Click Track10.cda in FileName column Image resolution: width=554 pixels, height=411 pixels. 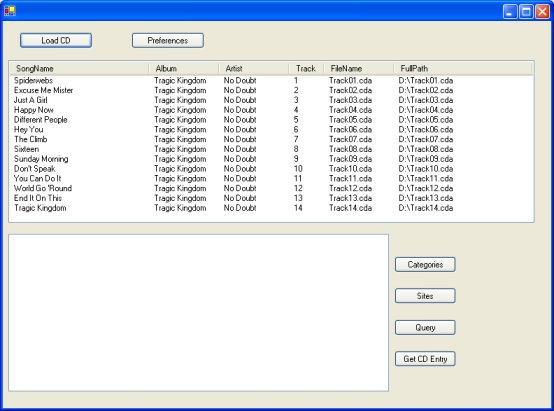350,169
